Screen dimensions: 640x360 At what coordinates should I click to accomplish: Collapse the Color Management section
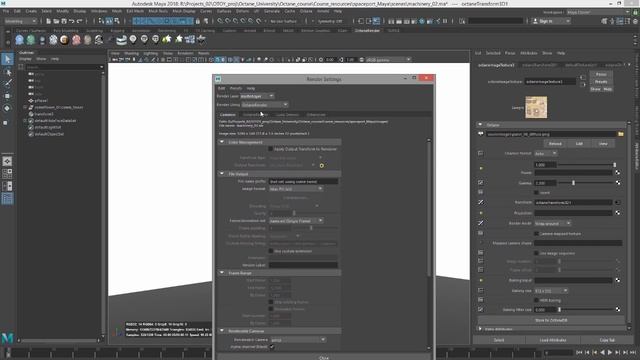(x=222, y=142)
